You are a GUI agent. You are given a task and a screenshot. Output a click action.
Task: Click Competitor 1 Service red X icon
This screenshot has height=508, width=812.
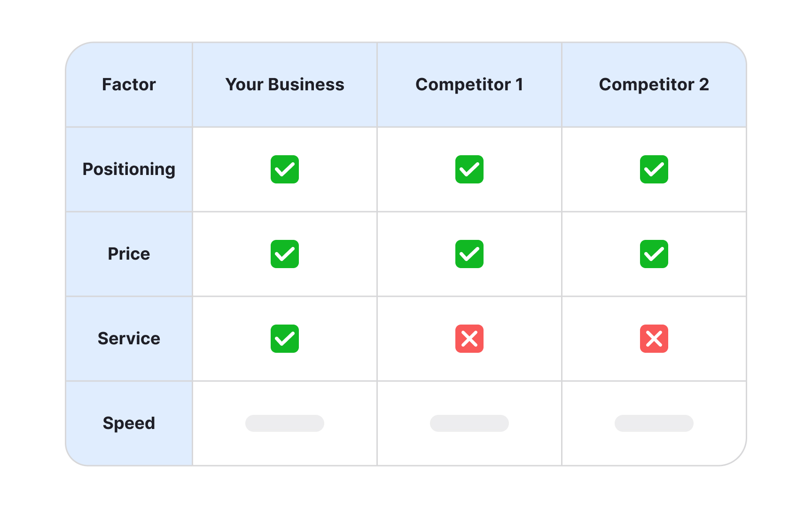[469, 339]
